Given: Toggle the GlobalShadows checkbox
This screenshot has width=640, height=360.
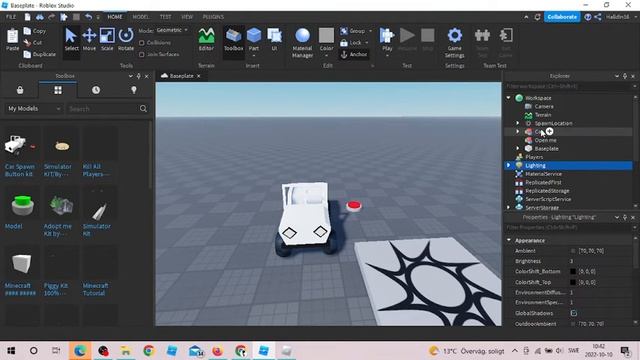Looking at the screenshot, I should 573,313.
